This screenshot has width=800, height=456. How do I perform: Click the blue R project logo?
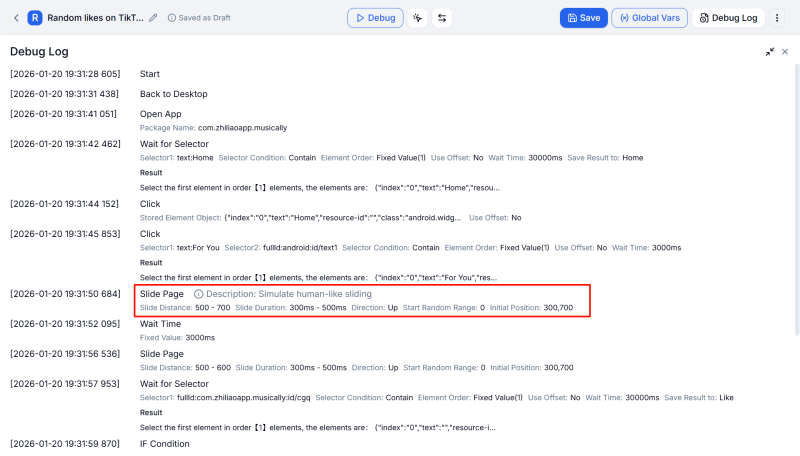pos(35,18)
